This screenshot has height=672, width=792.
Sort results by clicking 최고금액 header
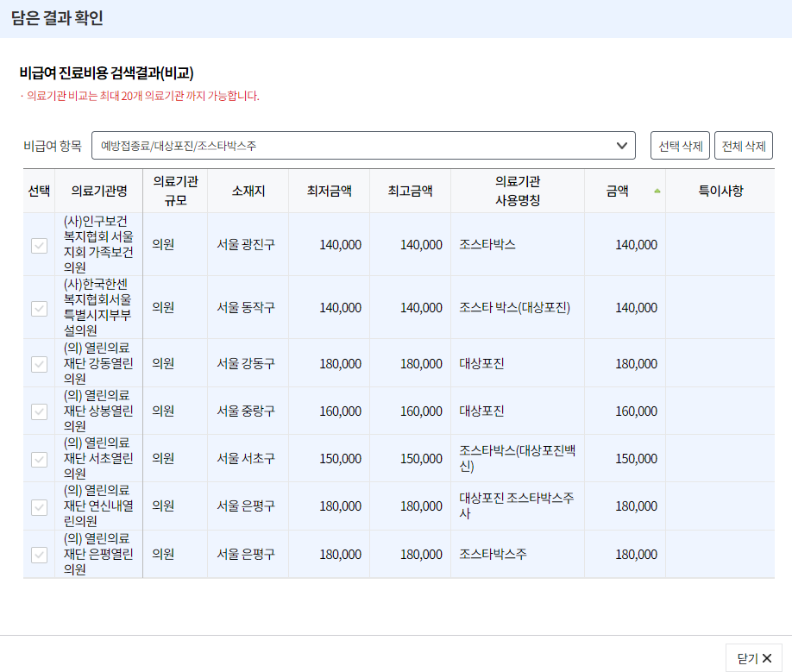(x=409, y=191)
